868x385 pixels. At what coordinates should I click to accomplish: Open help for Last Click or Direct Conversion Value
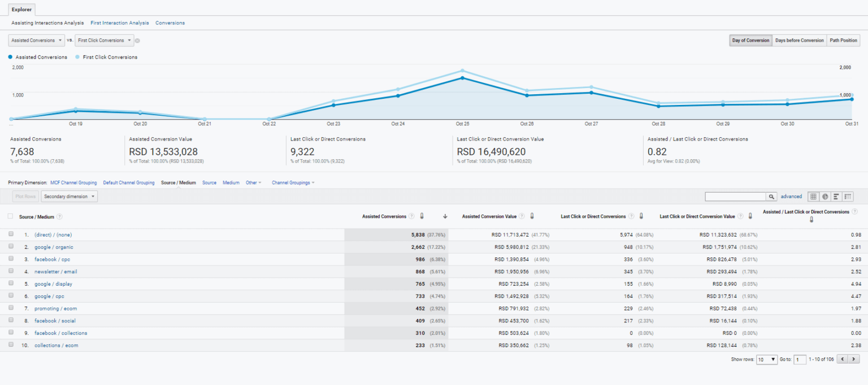(740, 216)
